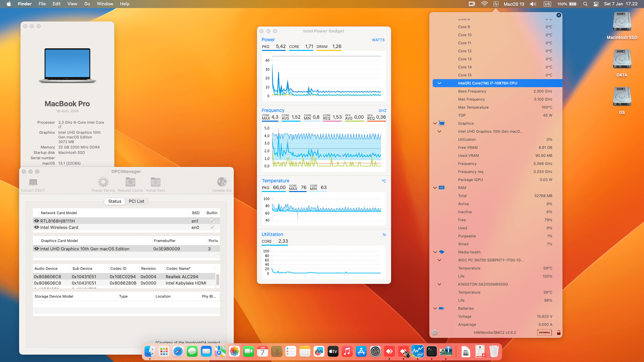The height and width of the screenshot is (362, 644).
Task: Toggle Builtin checkbox for Intel Wireless Card
Action: pos(212,227)
